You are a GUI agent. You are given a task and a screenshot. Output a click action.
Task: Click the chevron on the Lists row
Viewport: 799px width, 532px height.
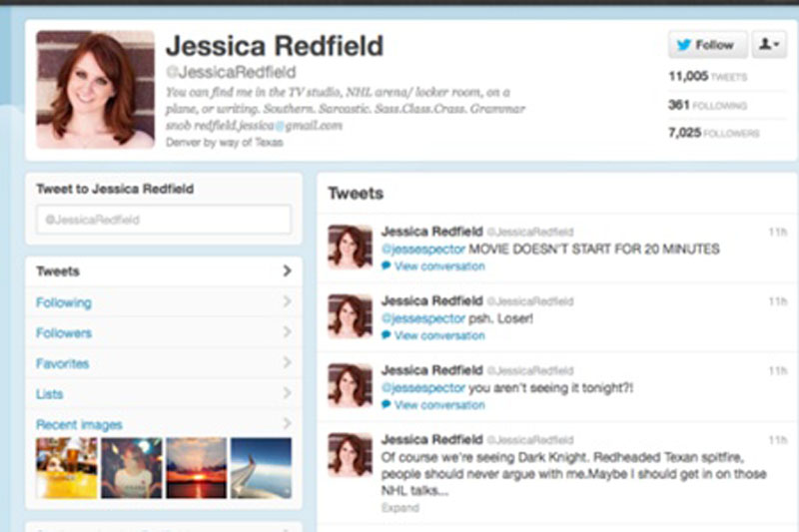coord(288,393)
